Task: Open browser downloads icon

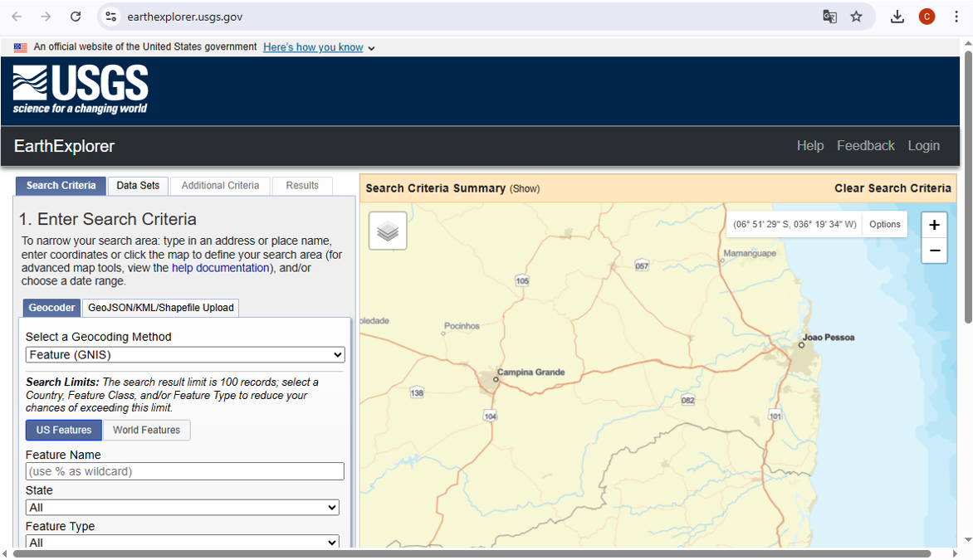Action: pyautogui.click(x=897, y=17)
